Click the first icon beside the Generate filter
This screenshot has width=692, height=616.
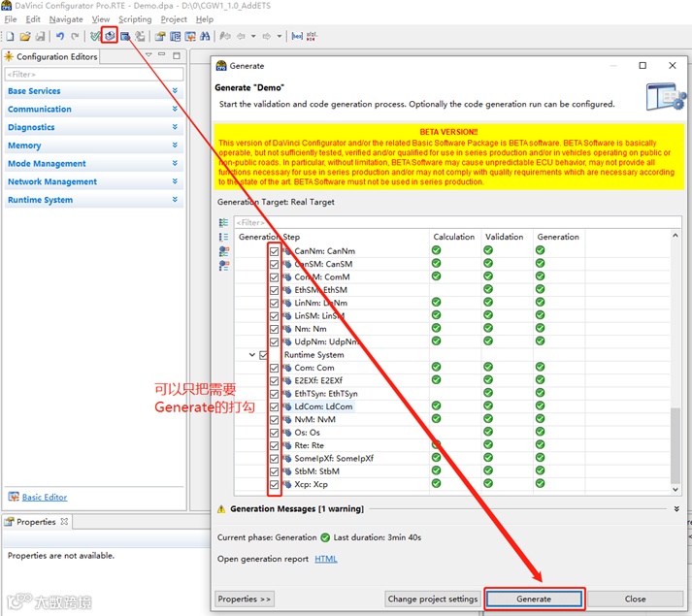coord(224,222)
